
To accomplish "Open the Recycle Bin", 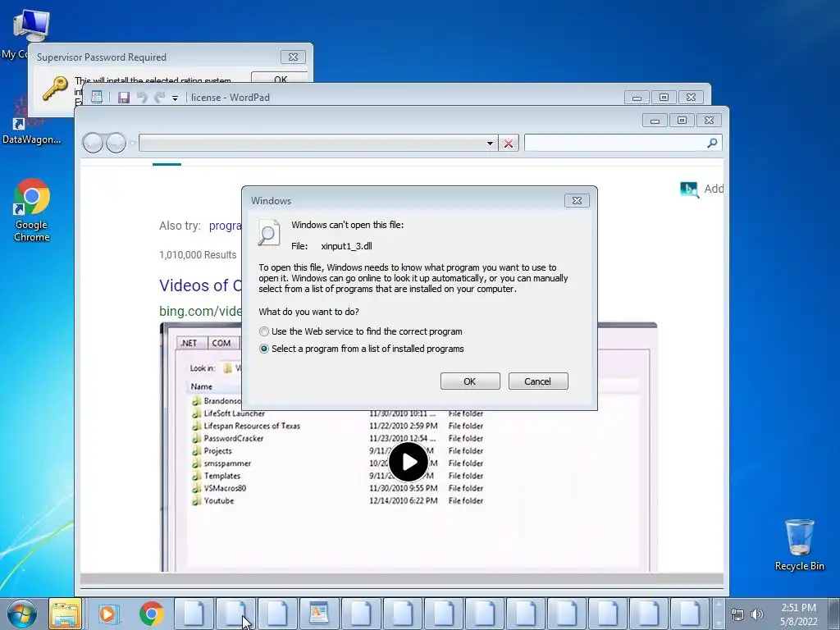I will click(799, 545).
